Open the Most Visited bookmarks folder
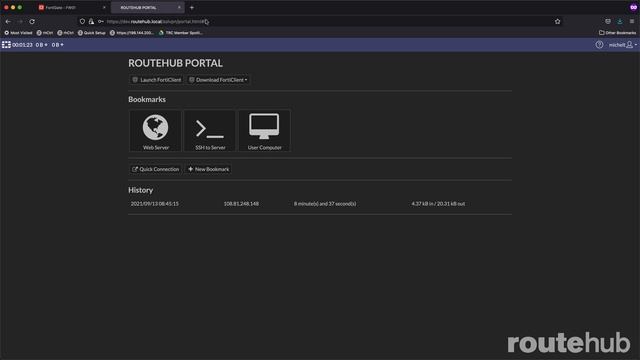Screen dimensions: 640x360 (18, 33)
